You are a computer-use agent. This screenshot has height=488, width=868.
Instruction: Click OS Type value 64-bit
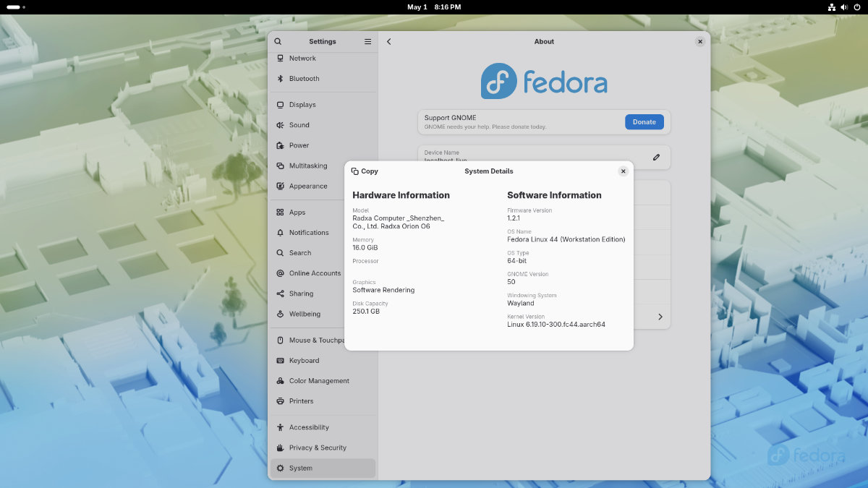coord(517,261)
